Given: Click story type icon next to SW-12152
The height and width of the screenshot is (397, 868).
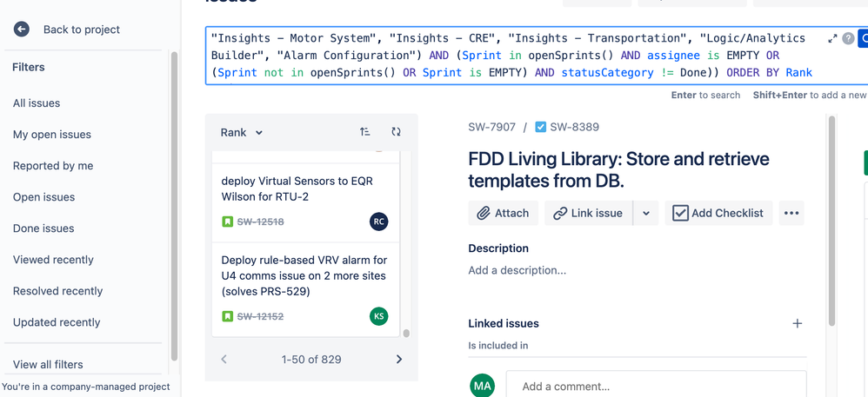Looking at the screenshot, I should coord(227,316).
